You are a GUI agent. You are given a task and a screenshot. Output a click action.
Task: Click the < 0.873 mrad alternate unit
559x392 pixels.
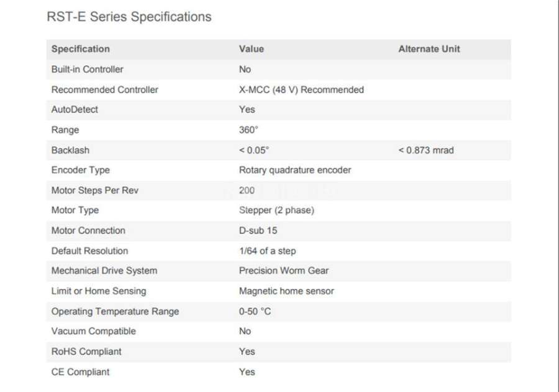[426, 150]
